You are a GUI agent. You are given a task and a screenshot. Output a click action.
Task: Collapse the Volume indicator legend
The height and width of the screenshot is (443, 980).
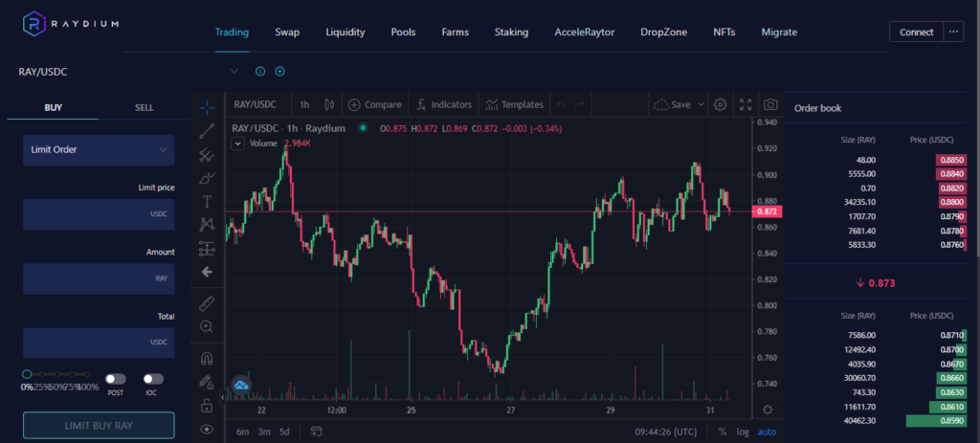(238, 144)
